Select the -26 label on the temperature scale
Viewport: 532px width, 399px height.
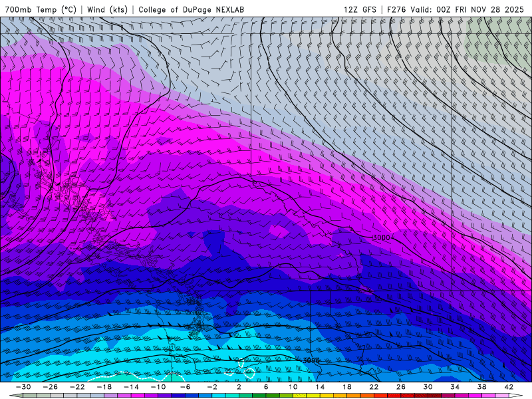[51, 387]
